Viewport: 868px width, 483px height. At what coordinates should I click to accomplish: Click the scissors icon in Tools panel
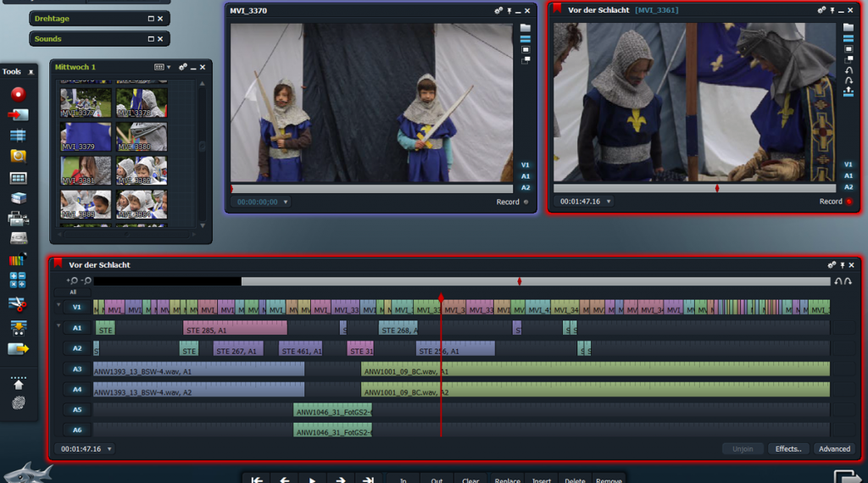pyautogui.click(x=18, y=303)
